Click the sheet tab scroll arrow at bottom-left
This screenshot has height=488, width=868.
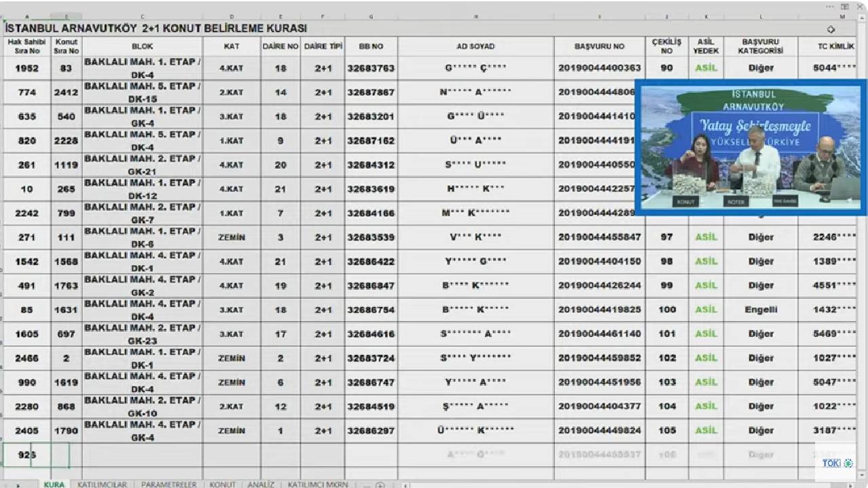pyautogui.click(x=18, y=485)
